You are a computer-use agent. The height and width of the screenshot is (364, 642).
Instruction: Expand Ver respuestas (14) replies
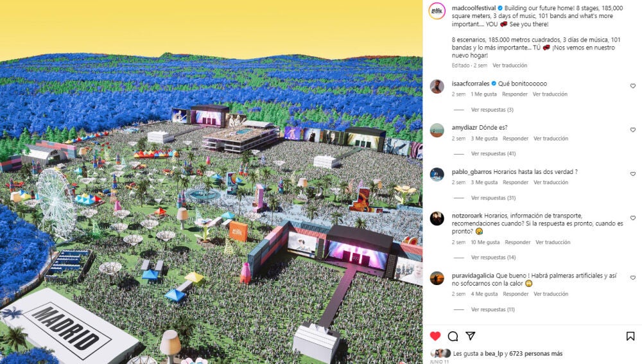tap(493, 257)
